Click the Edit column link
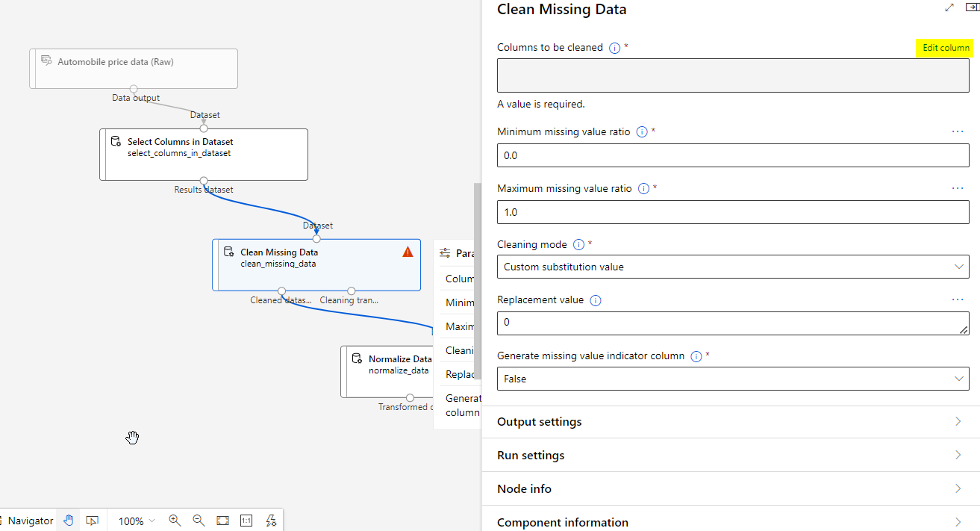 click(946, 48)
